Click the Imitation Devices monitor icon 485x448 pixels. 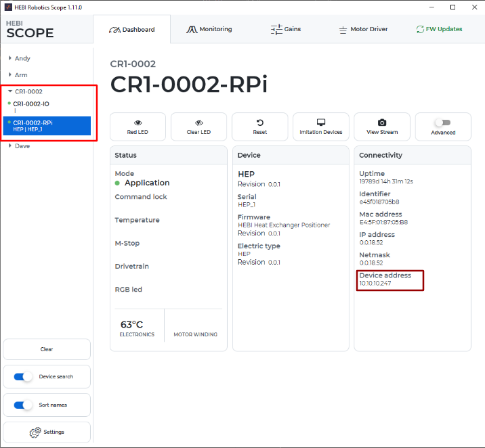tap(321, 122)
